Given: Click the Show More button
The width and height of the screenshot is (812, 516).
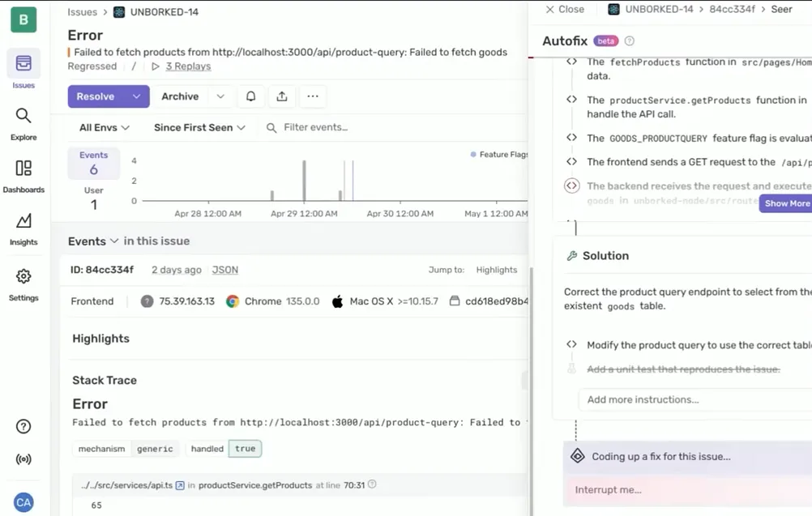Looking at the screenshot, I should 786,203.
